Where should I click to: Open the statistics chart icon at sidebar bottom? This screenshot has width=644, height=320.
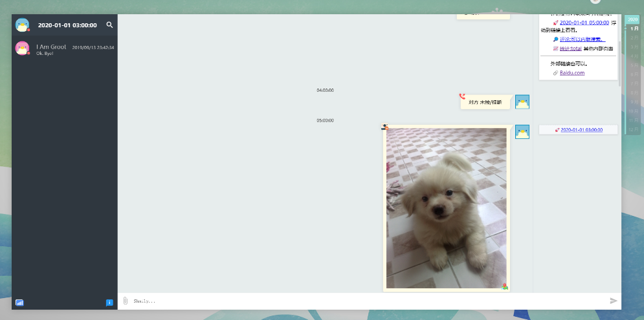pos(19,302)
